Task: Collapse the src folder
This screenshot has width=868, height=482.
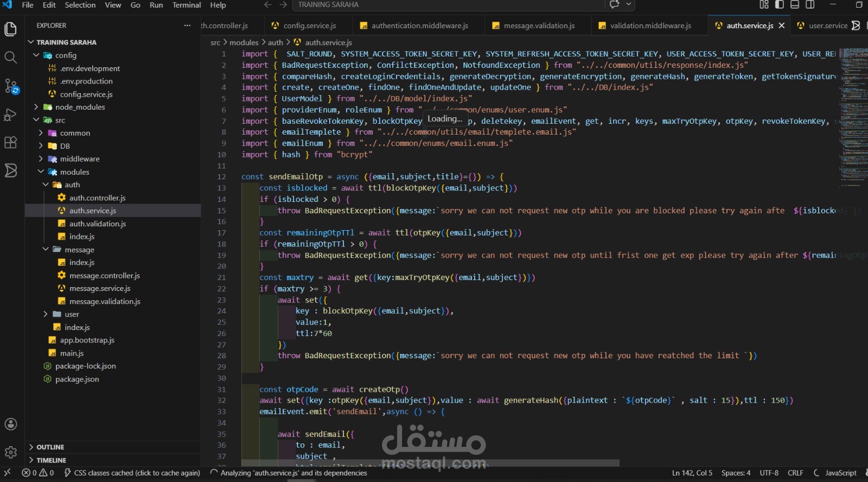Action: (36, 120)
